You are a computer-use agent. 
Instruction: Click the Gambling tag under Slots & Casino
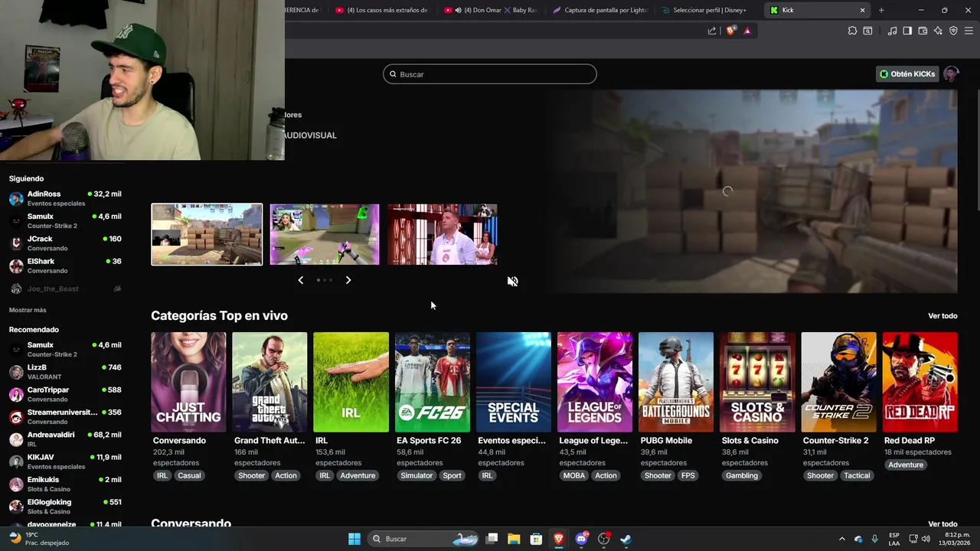[x=742, y=475]
